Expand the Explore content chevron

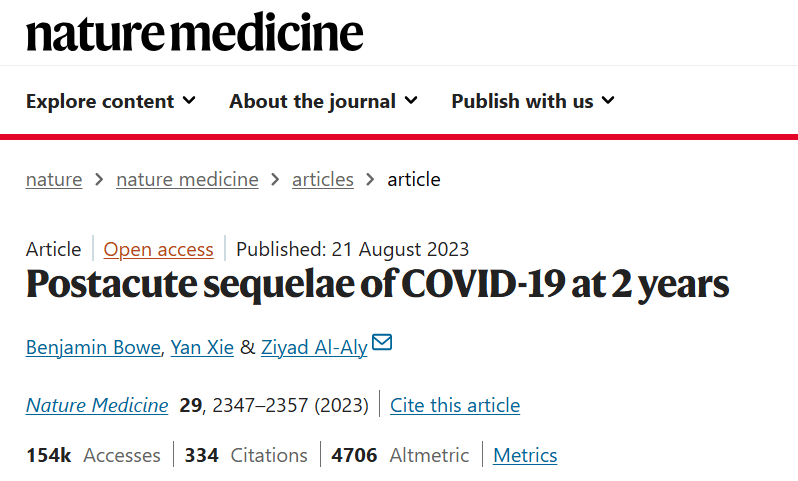(x=190, y=101)
